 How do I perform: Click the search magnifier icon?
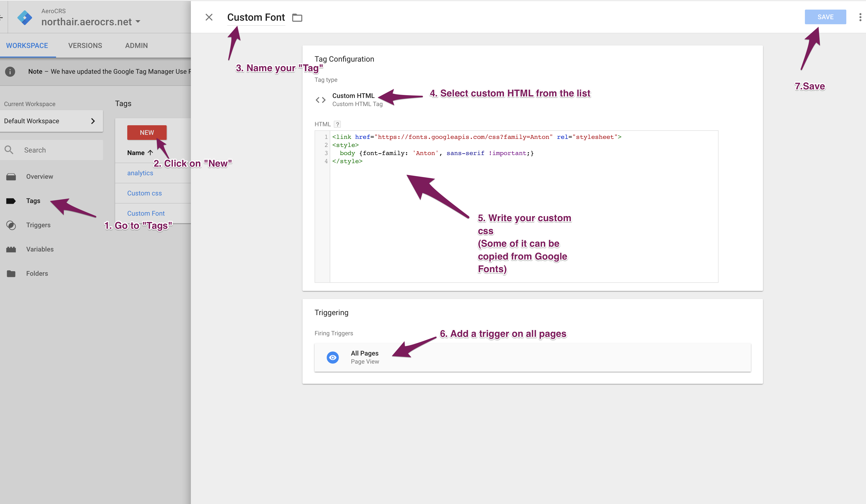tap(9, 150)
